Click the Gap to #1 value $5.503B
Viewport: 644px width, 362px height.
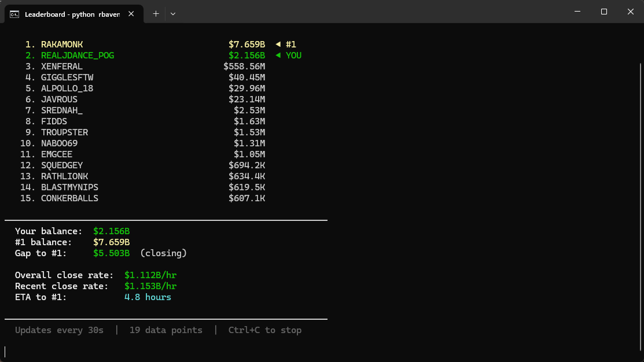pos(111,253)
